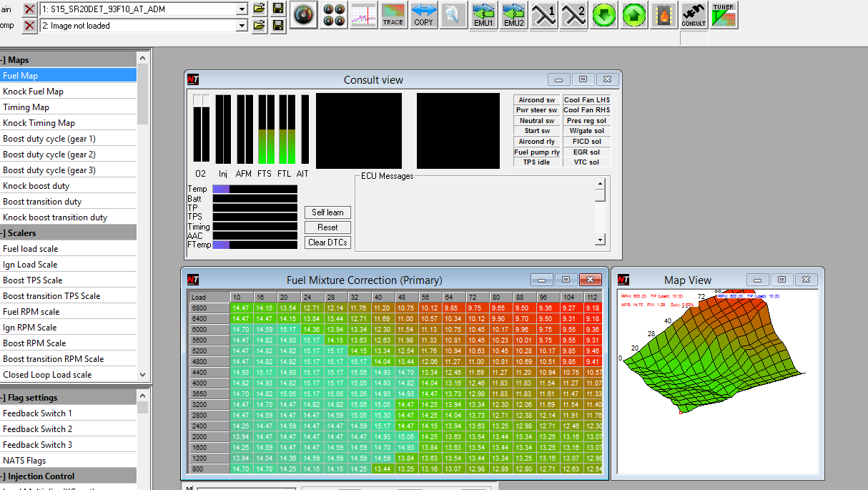This screenshot has width=868, height=490.
Task: Click the CONSULT connection toolbar icon
Action: click(694, 14)
